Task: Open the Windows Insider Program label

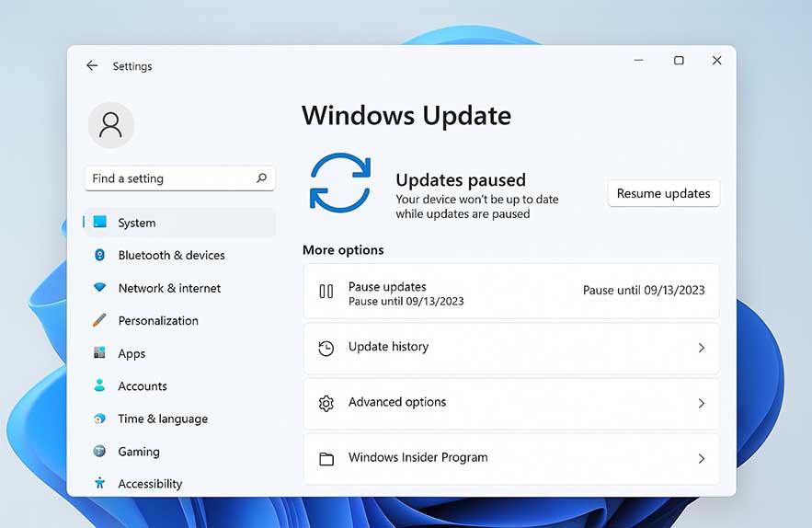Action: point(417,457)
